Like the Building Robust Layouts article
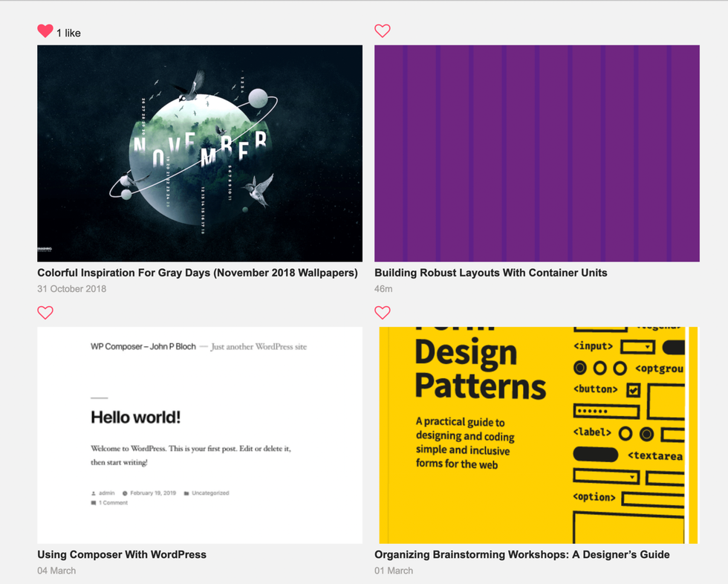 [x=382, y=31]
